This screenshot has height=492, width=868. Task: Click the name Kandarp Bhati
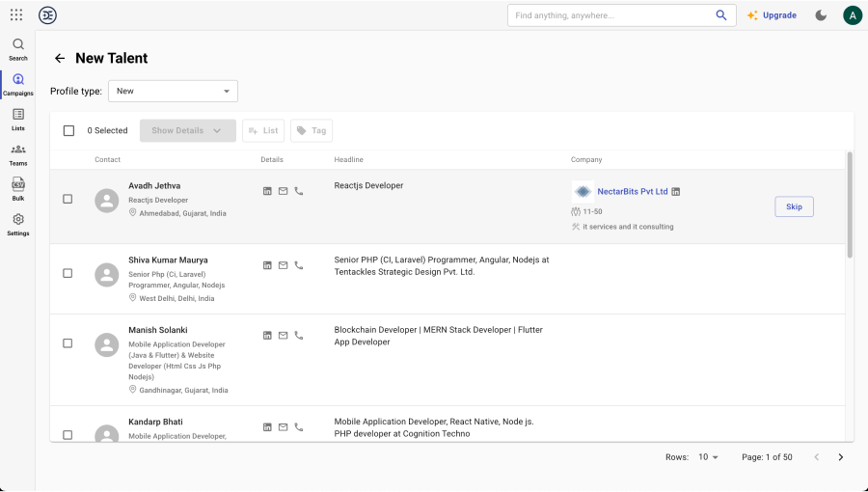(x=155, y=422)
